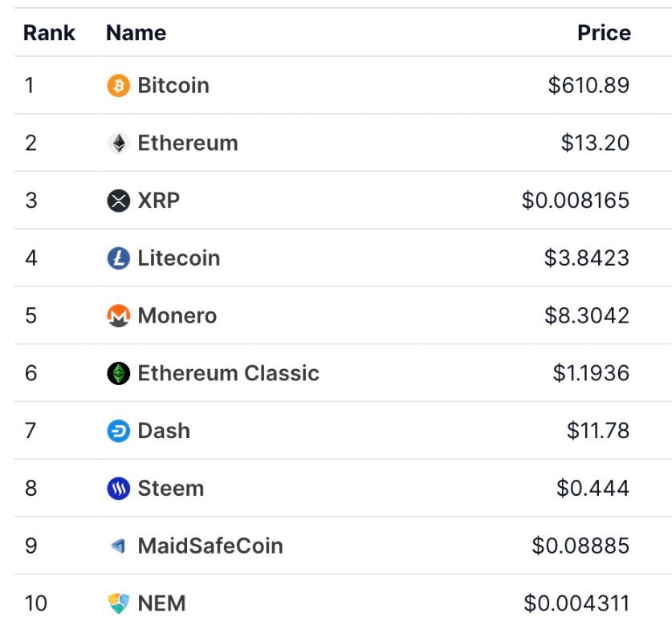The height and width of the screenshot is (629, 672).
Task: Sort table by the Rank column header
Action: (x=49, y=33)
